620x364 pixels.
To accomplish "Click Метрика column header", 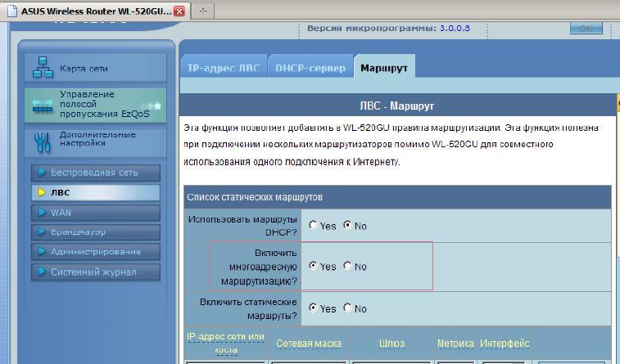I will coord(455,344).
